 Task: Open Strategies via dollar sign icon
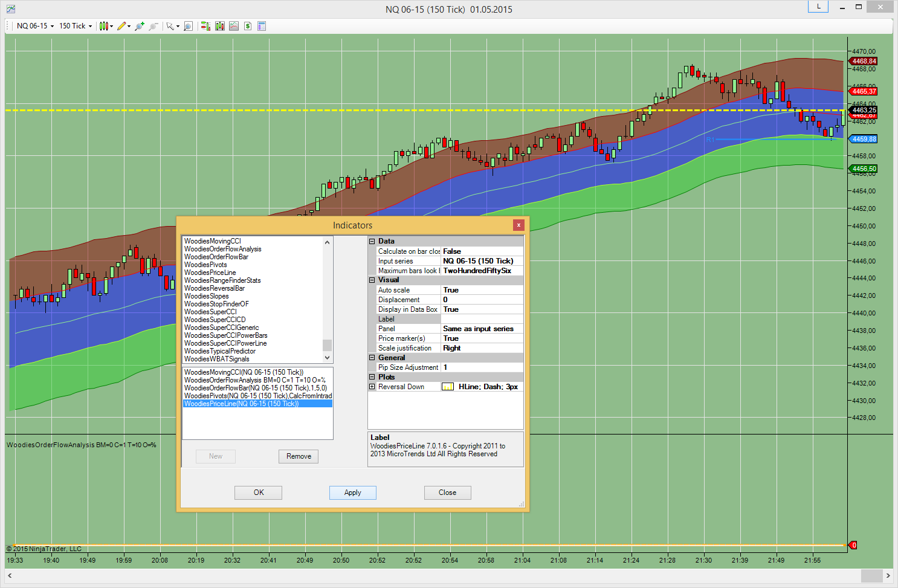click(x=248, y=26)
